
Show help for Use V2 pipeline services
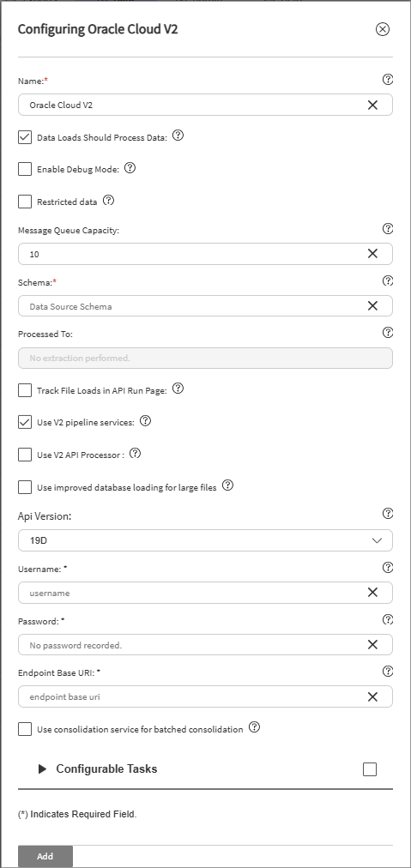coord(145,421)
